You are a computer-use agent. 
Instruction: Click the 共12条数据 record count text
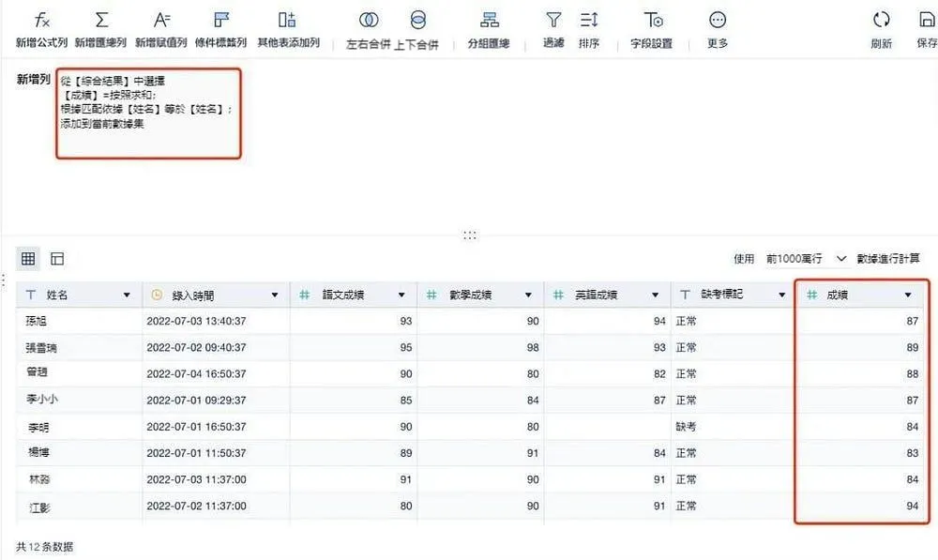click(45, 546)
